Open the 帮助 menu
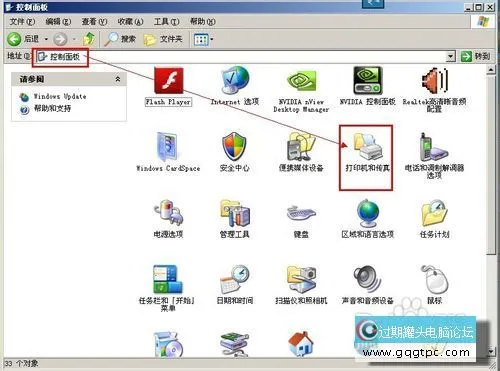This screenshot has height=371, width=500. pos(202,22)
